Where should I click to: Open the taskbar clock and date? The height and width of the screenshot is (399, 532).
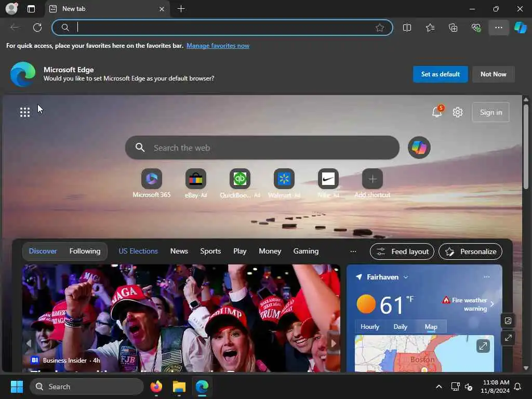coord(495,387)
